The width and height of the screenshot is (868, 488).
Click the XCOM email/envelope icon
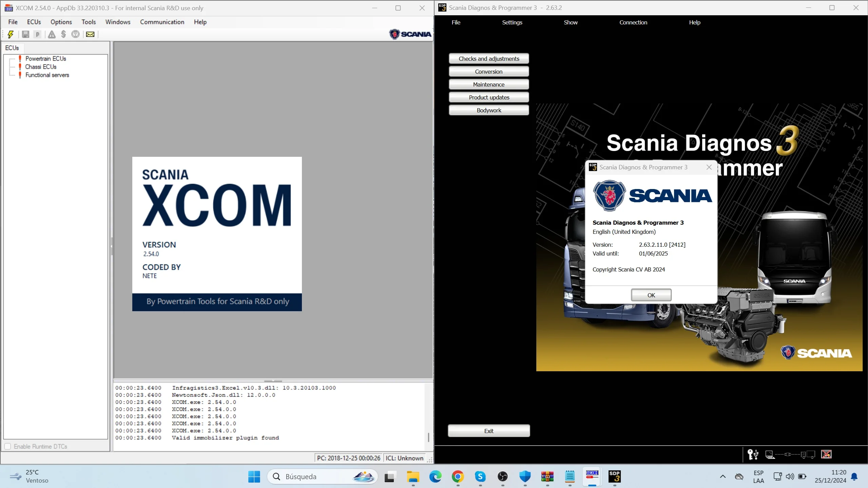(91, 34)
